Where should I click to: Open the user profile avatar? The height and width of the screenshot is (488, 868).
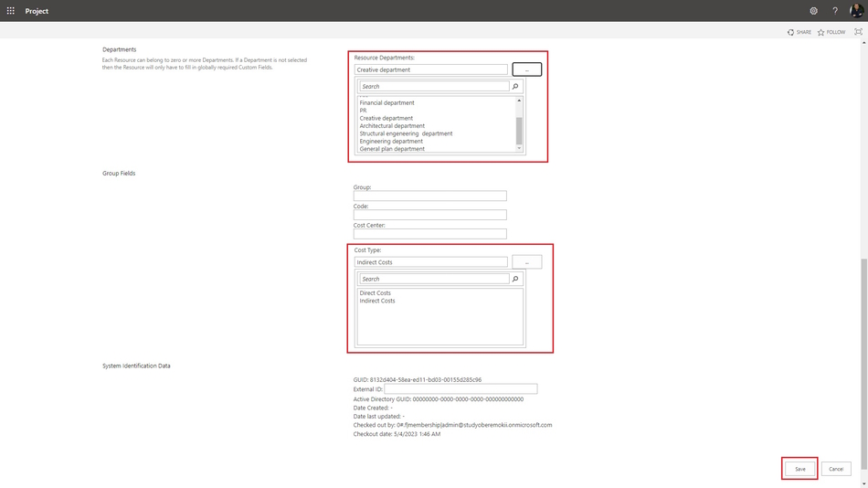(x=856, y=11)
